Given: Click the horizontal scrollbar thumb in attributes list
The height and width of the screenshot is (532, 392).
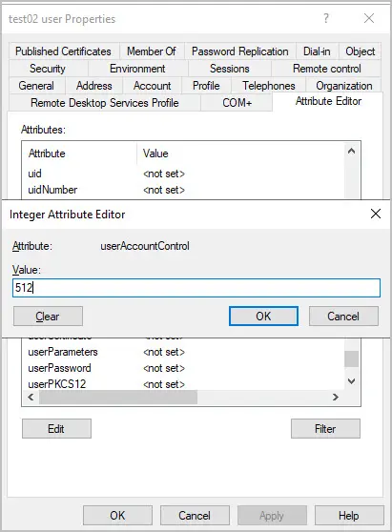Looking at the screenshot, I should tap(118, 397).
